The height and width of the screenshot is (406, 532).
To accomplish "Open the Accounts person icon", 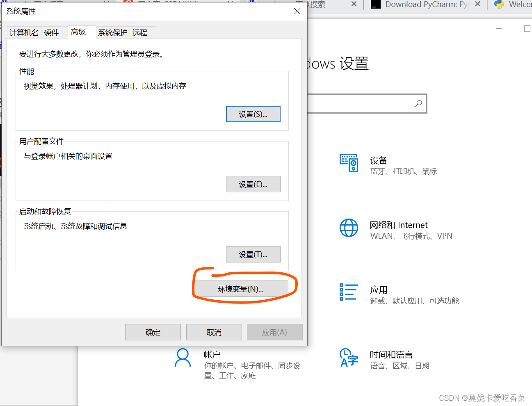I will [x=183, y=358].
